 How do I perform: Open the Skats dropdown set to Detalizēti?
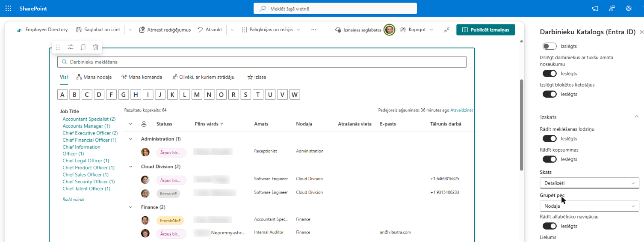tap(589, 183)
